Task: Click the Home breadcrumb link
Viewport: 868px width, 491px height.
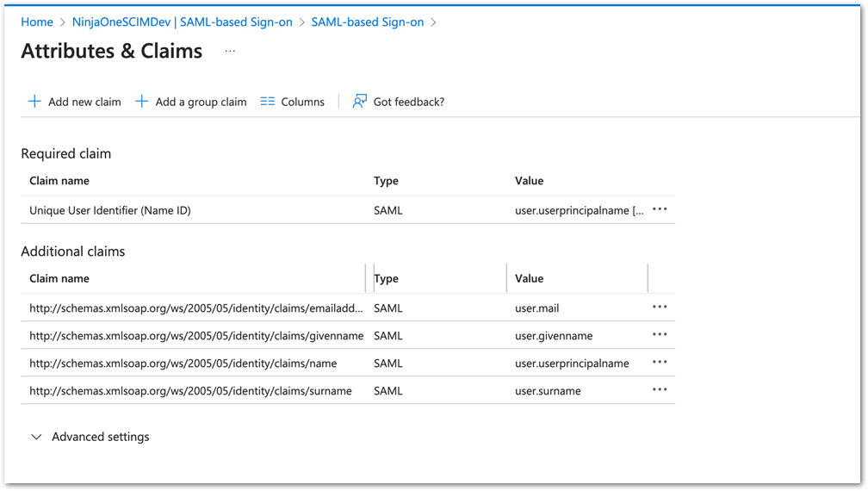Action: pos(37,22)
